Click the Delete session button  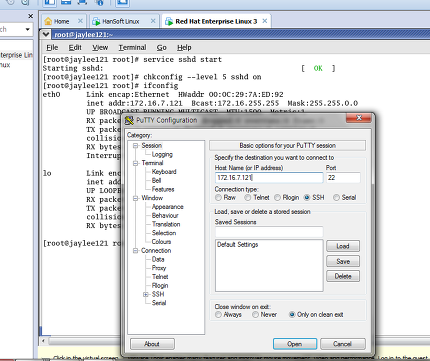pyautogui.click(x=343, y=276)
